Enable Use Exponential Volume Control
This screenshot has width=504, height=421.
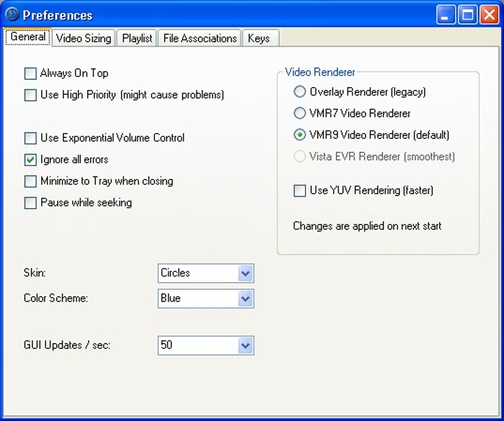[x=30, y=138]
